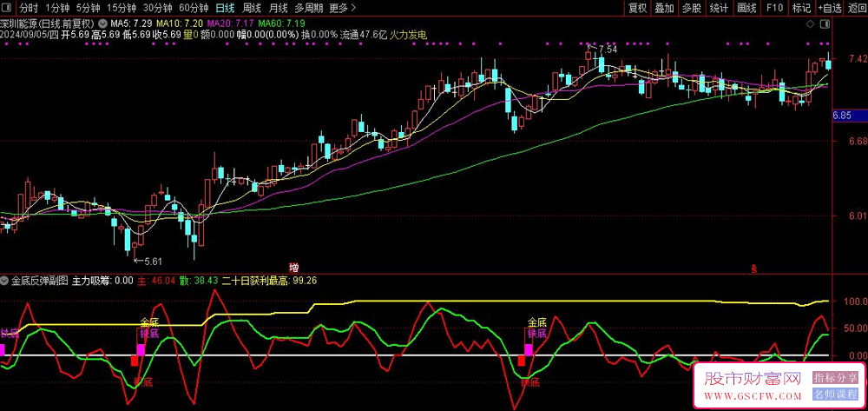The image size is (868, 411).
Task: Expand the main chart indicator dropdown arrow
Action: 102,23
